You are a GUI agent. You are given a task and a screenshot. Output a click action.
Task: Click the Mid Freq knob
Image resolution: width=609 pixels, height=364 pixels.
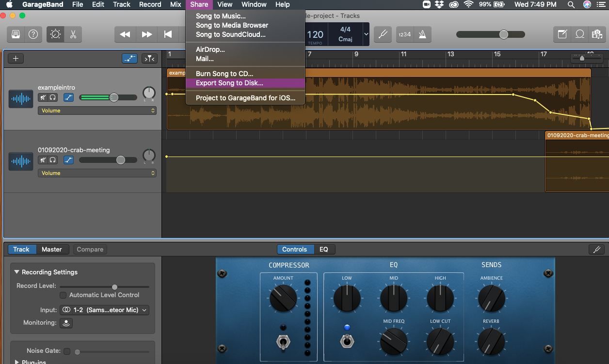click(394, 341)
